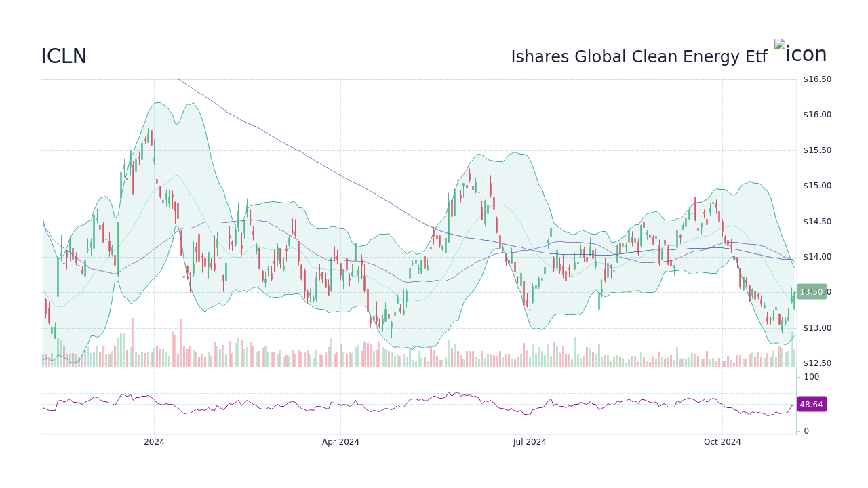Click the Apr 2024 date axis label

tap(340, 442)
